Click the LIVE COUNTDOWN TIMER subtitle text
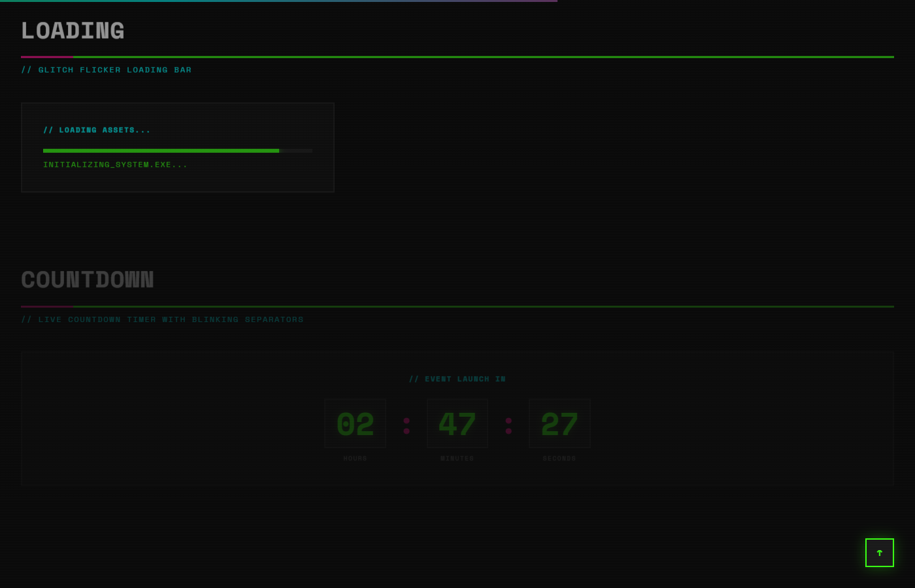The height and width of the screenshot is (588, 915). [x=162, y=319]
